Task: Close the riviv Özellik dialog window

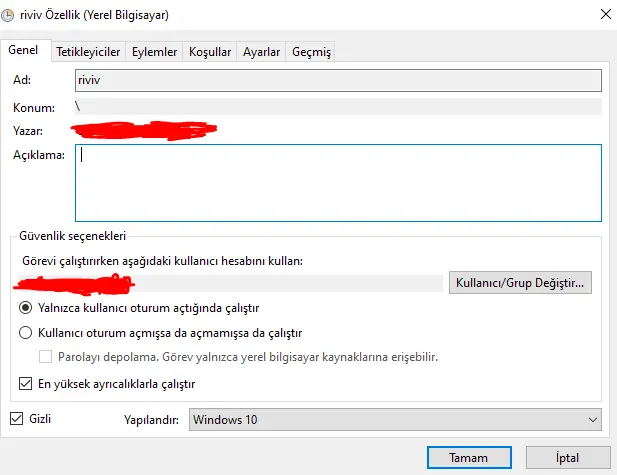Action: pos(606,14)
